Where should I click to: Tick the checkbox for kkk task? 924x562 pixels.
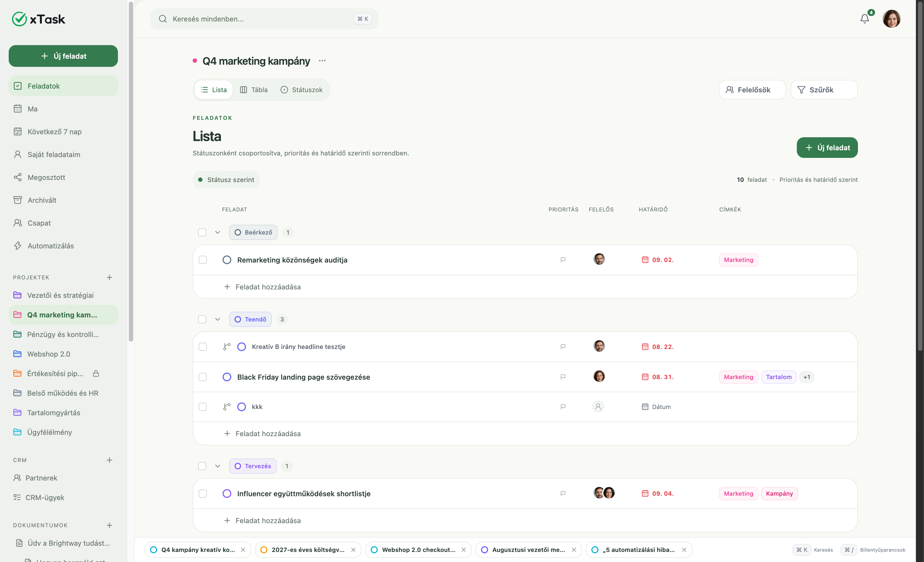[203, 407]
